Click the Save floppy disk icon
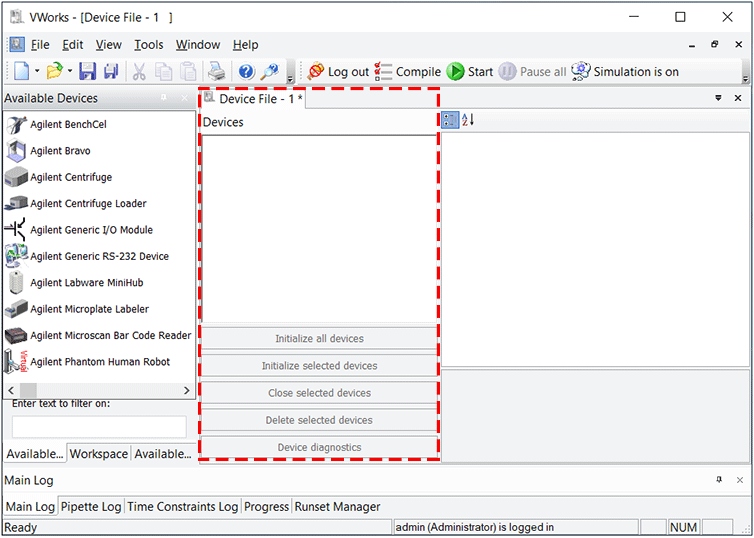754x538 pixels. [88, 72]
